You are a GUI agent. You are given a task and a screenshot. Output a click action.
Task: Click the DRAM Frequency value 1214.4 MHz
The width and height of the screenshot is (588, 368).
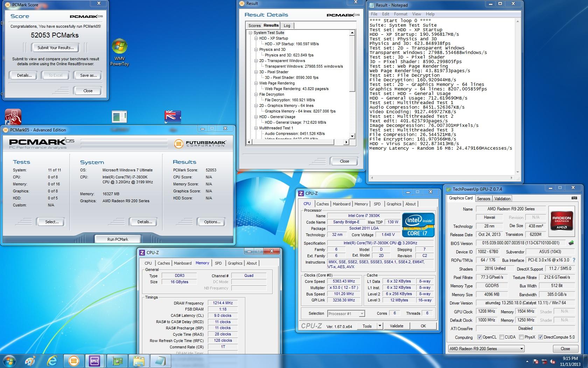pos(223,303)
